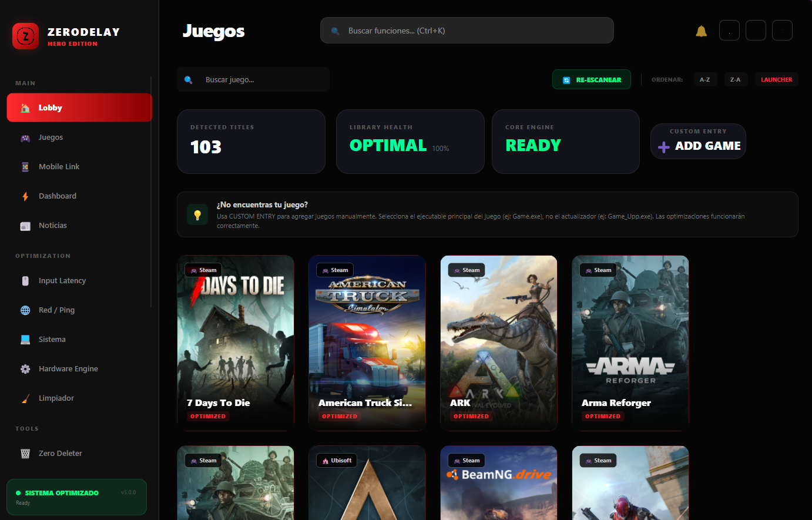Click the '¿No encuentras tu juego?' heading
Viewport: 812px width, 520px height.
click(262, 204)
